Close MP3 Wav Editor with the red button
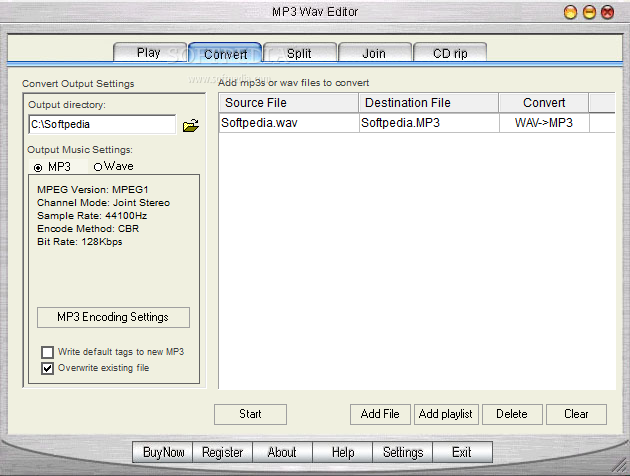Screen dimensions: 630x476 608,12
